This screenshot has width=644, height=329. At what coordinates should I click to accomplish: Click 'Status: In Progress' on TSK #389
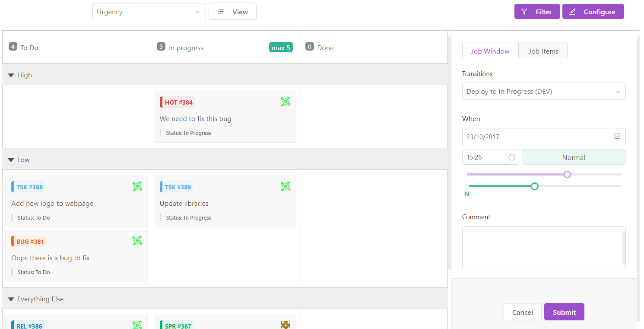pos(189,218)
